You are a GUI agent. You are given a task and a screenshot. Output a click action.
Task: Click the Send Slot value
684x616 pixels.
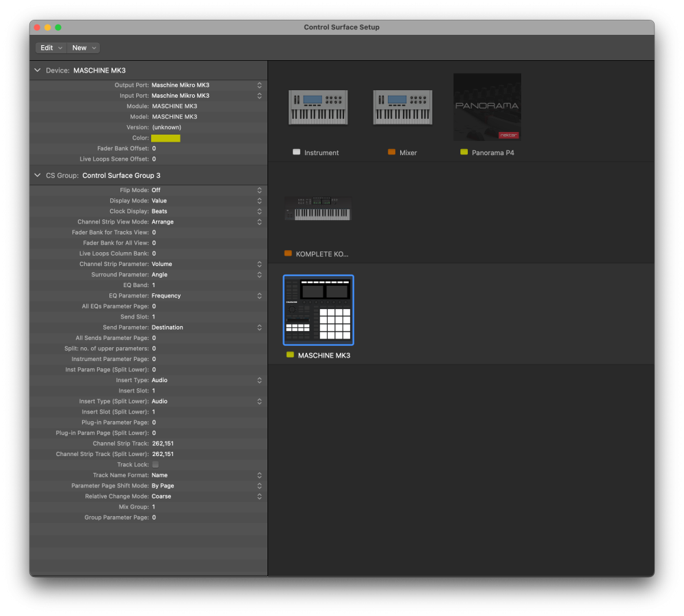(x=153, y=317)
